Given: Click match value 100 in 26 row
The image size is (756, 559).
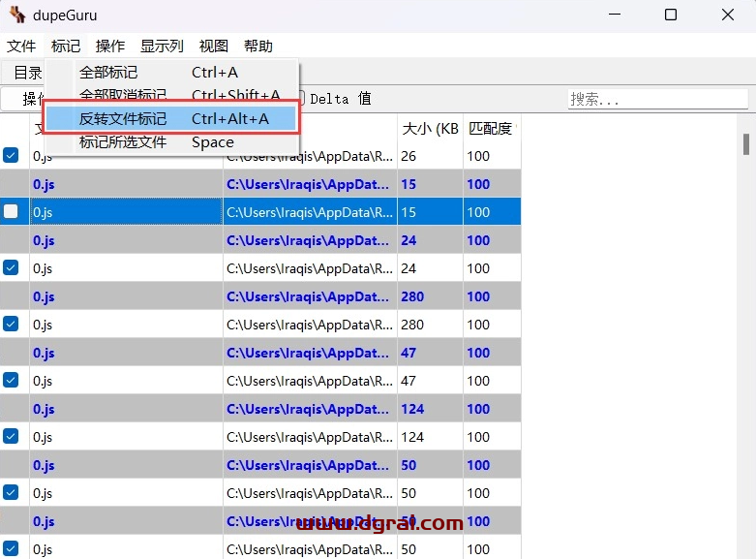Looking at the screenshot, I should click(478, 156).
